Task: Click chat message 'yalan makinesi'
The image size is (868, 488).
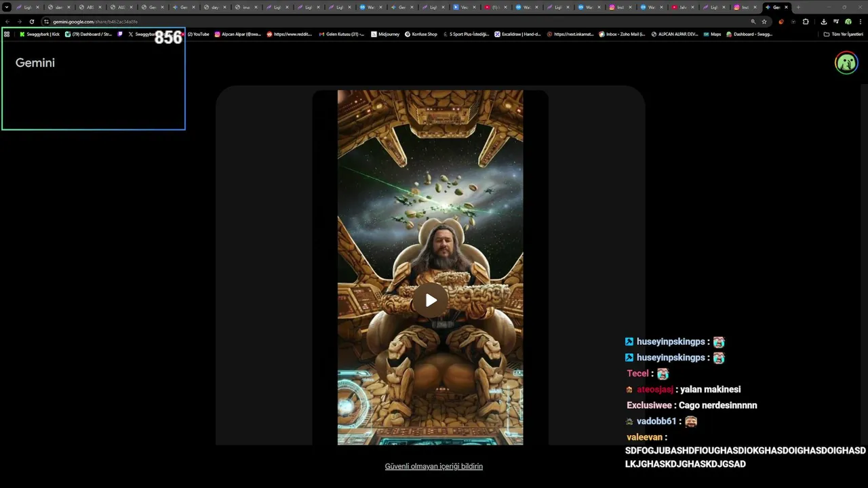Action: 710,390
